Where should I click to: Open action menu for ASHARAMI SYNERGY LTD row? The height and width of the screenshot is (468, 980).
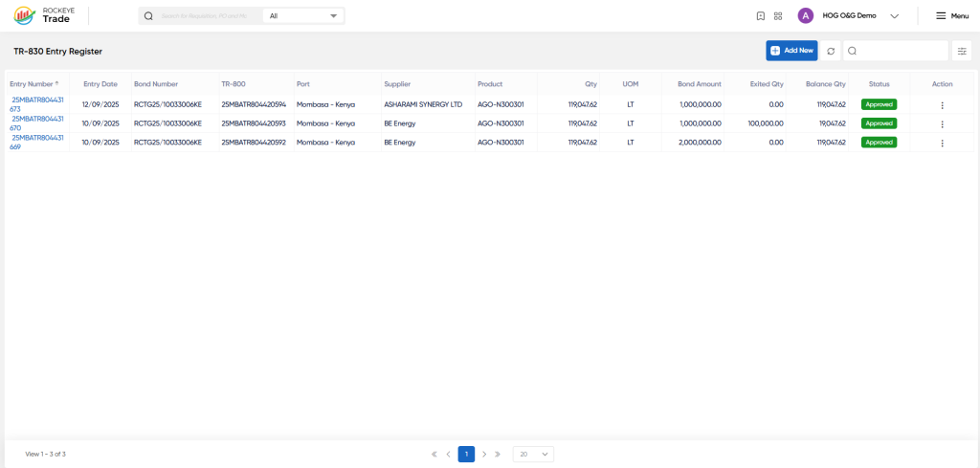click(942, 105)
